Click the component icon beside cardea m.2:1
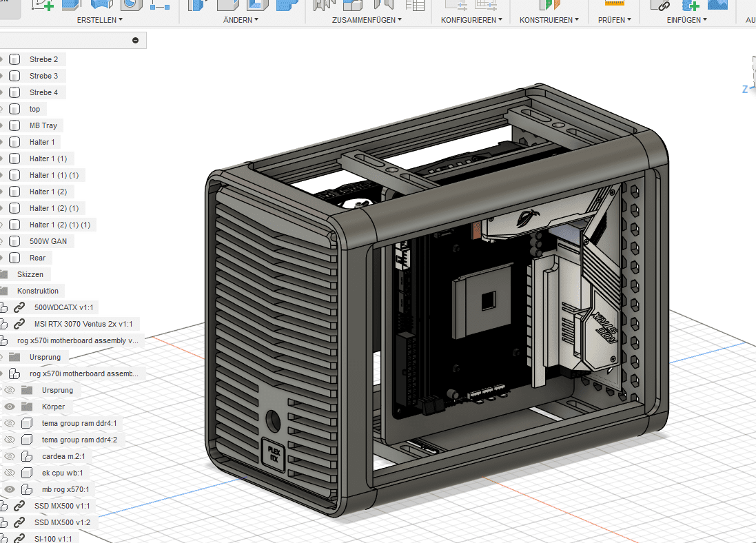This screenshot has width=756, height=543. click(x=28, y=456)
